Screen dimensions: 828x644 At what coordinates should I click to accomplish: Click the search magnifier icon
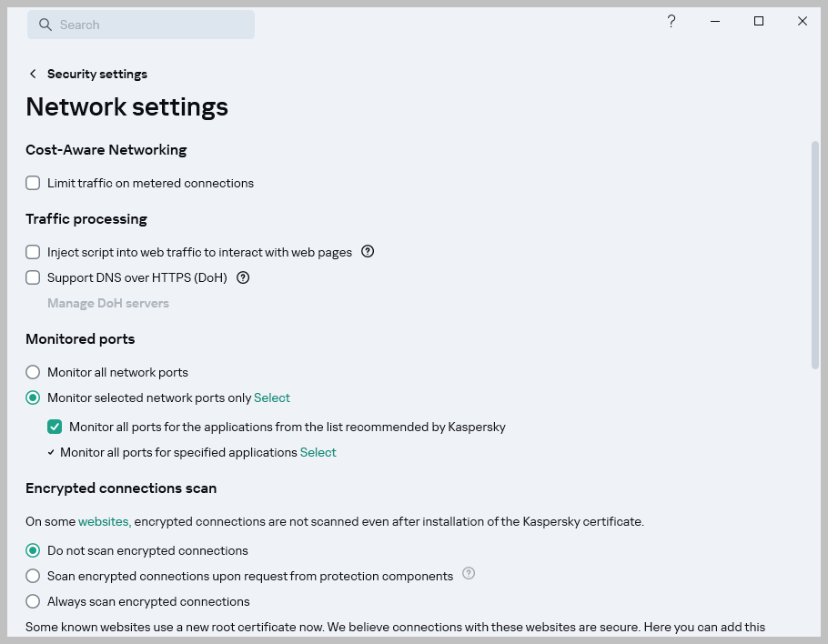pyautogui.click(x=45, y=25)
